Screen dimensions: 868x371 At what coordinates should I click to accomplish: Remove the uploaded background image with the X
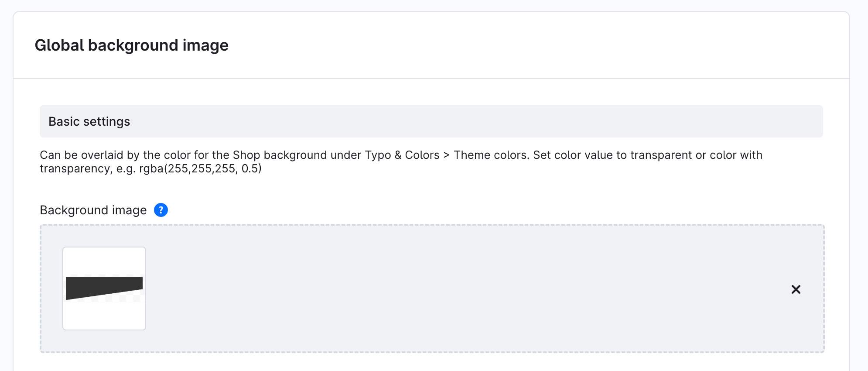tap(796, 289)
